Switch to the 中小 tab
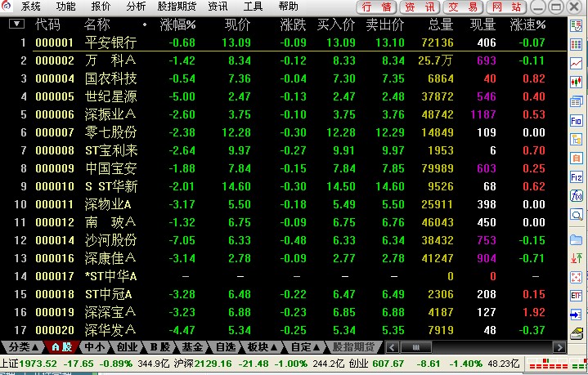 pyautogui.click(x=94, y=347)
